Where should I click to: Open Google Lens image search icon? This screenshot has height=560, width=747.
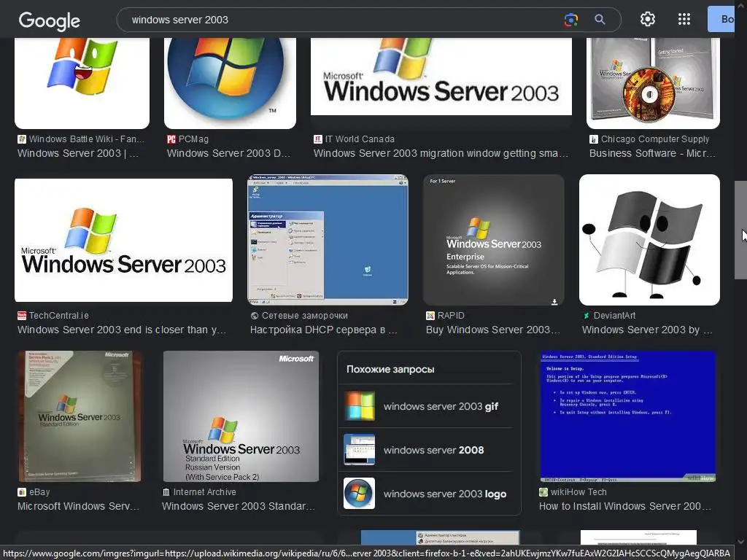[x=570, y=20]
